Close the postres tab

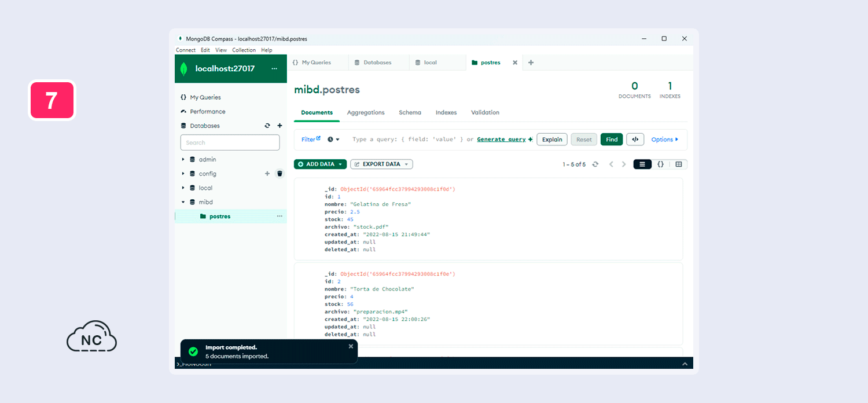(515, 63)
